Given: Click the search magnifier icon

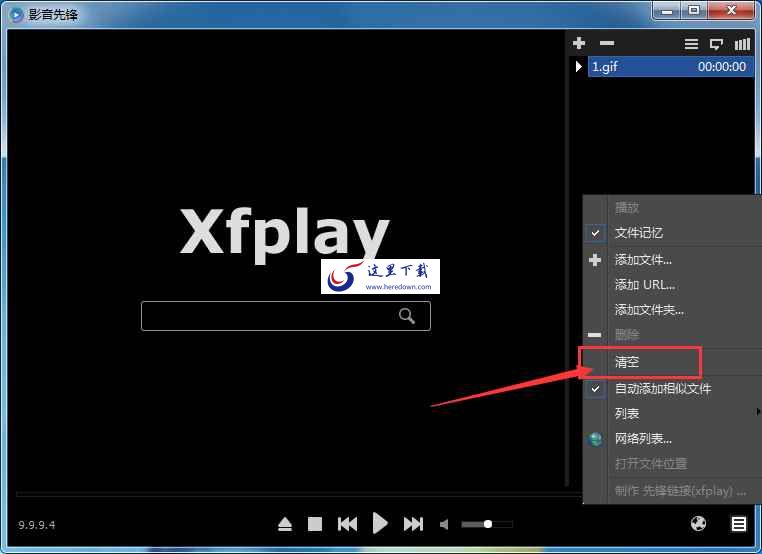Looking at the screenshot, I should coord(407,316).
